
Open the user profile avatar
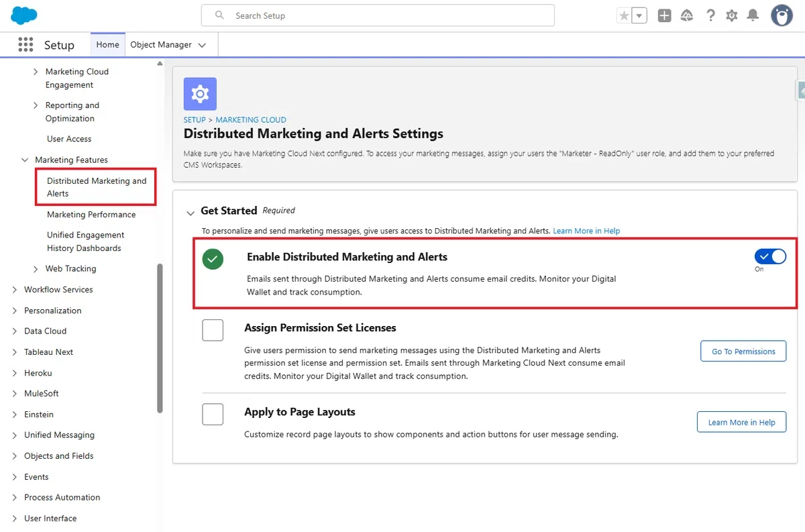pyautogui.click(x=782, y=15)
